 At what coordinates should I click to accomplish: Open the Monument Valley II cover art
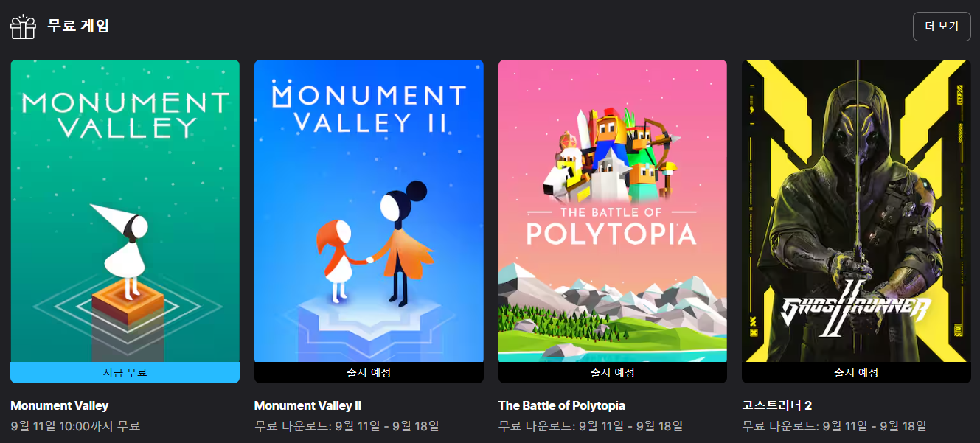tap(369, 211)
